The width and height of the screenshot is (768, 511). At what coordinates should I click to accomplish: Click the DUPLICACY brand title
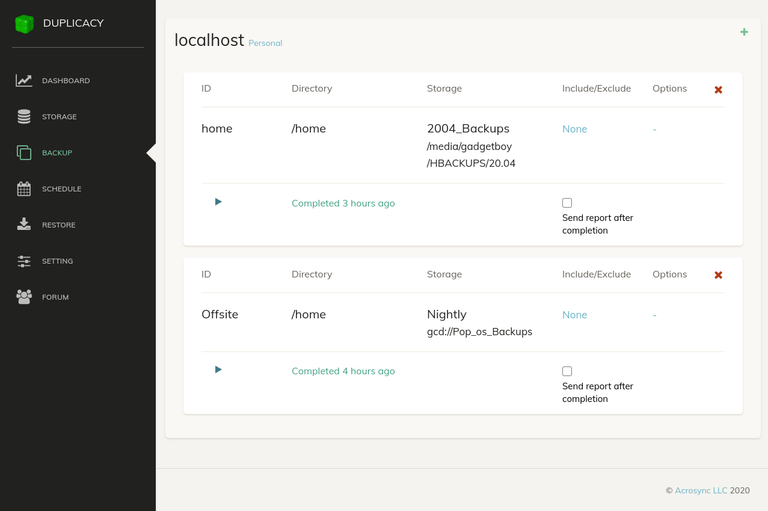click(x=73, y=23)
